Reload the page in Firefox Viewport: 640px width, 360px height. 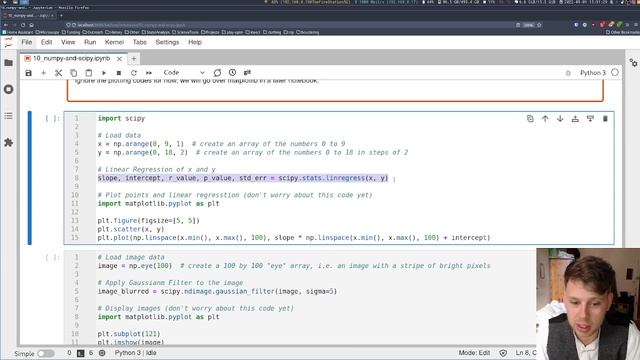tap(23, 25)
